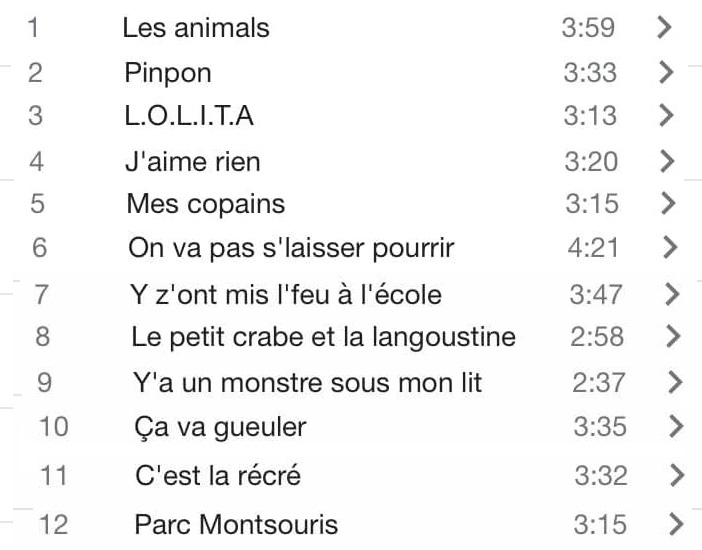This screenshot has width=702, height=550.
Task: Open chevron for Parc Montsouris
Action: pyautogui.click(x=676, y=524)
